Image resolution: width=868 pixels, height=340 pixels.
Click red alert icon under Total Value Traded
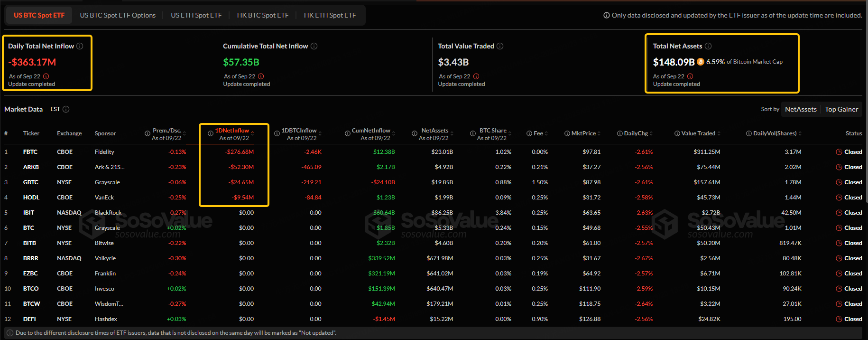tap(476, 76)
